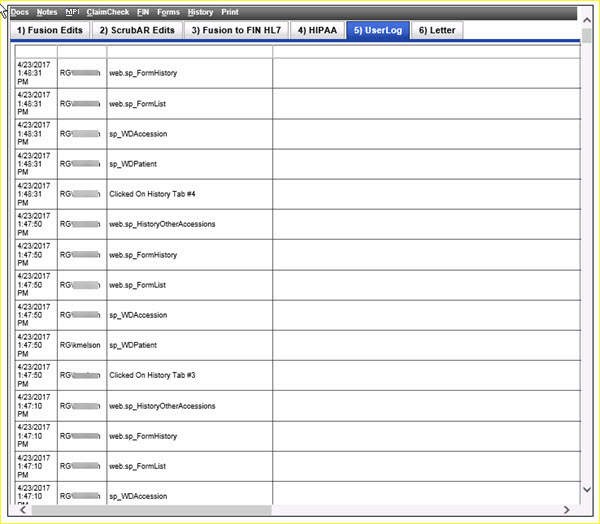Open the ClaimCheck menu

click(x=107, y=12)
